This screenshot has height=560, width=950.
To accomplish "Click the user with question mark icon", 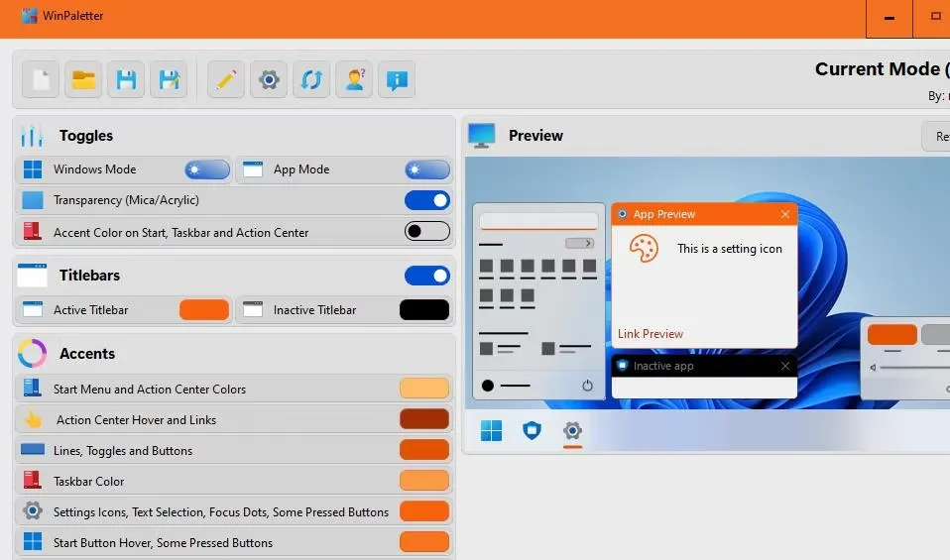I will tap(354, 79).
